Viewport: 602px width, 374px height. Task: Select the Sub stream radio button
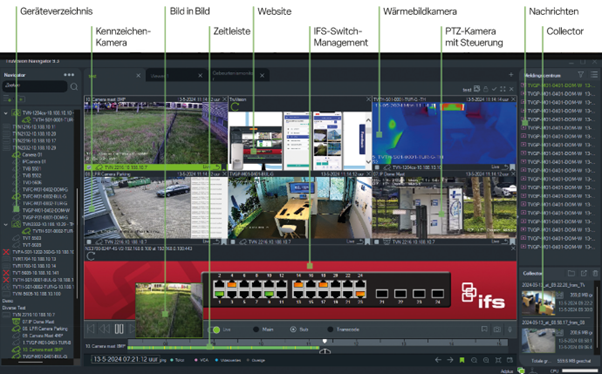[293, 329]
